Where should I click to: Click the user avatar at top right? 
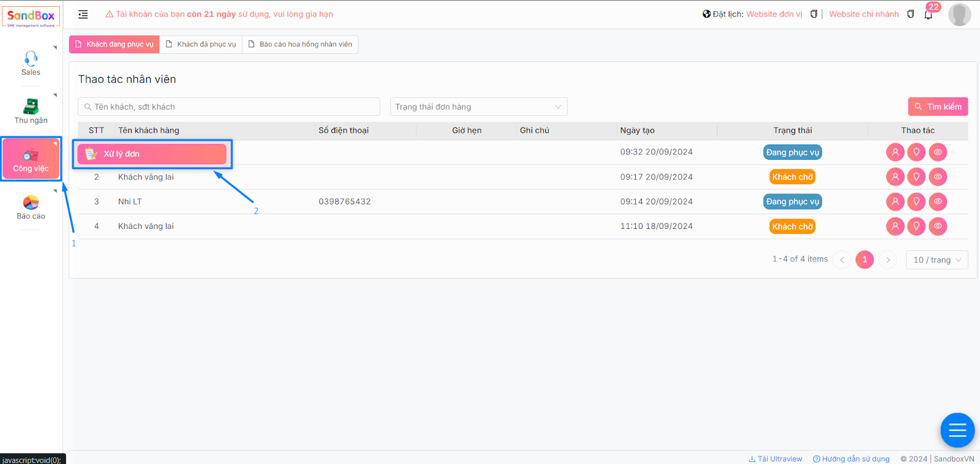[x=959, y=15]
